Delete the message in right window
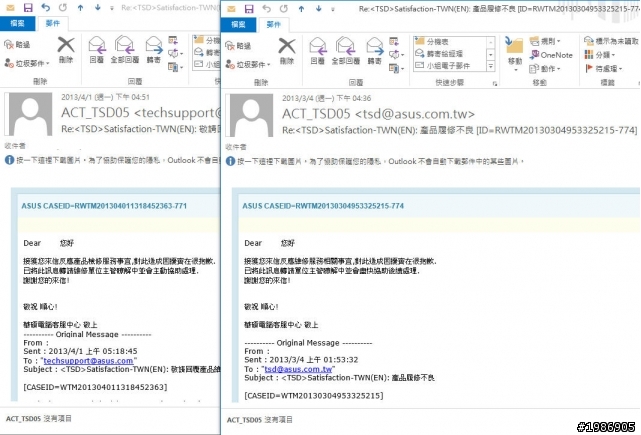The width and height of the screenshot is (641, 435). (x=287, y=52)
